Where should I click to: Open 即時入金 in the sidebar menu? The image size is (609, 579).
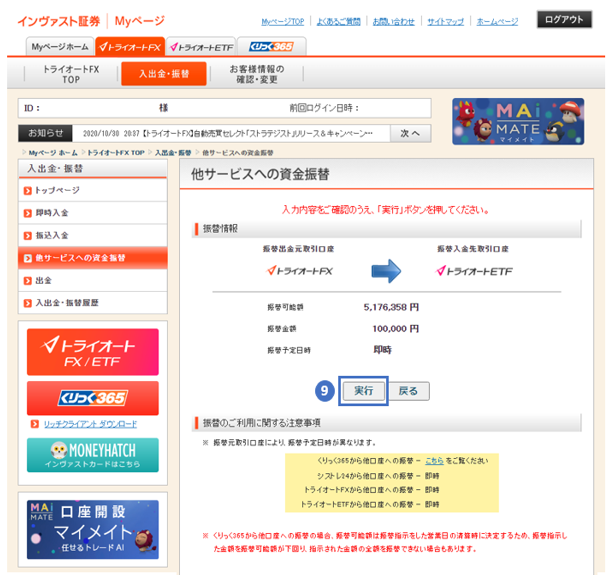tap(93, 213)
